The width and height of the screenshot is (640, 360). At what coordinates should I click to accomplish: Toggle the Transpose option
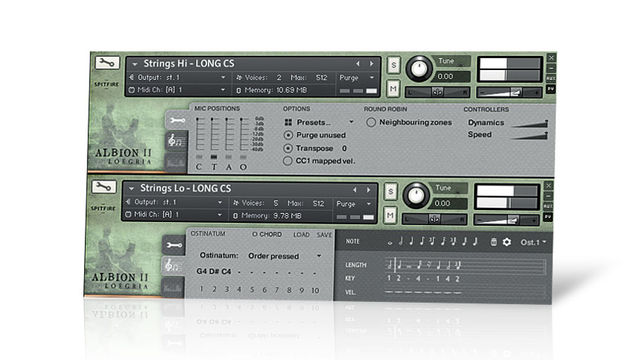tap(288, 148)
